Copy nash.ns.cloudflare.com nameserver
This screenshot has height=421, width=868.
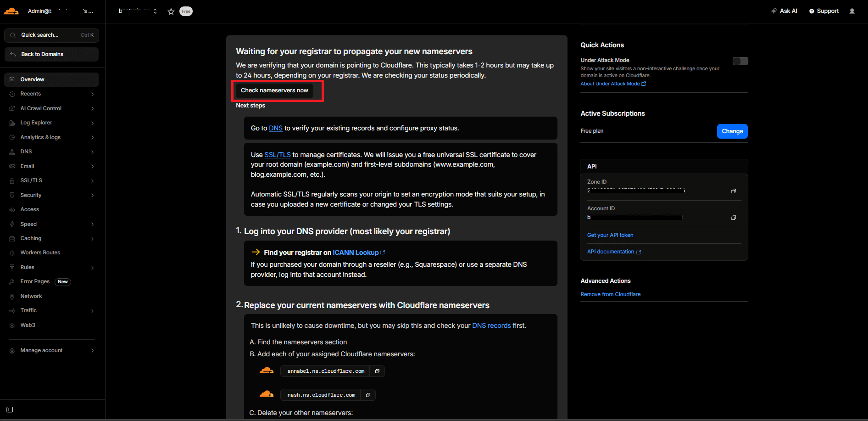(x=368, y=395)
